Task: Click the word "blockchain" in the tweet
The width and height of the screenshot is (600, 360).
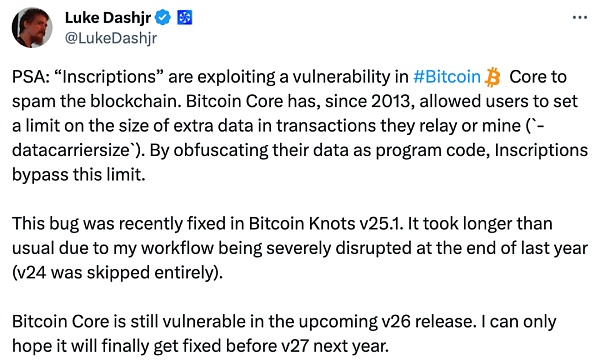Action: [136, 101]
